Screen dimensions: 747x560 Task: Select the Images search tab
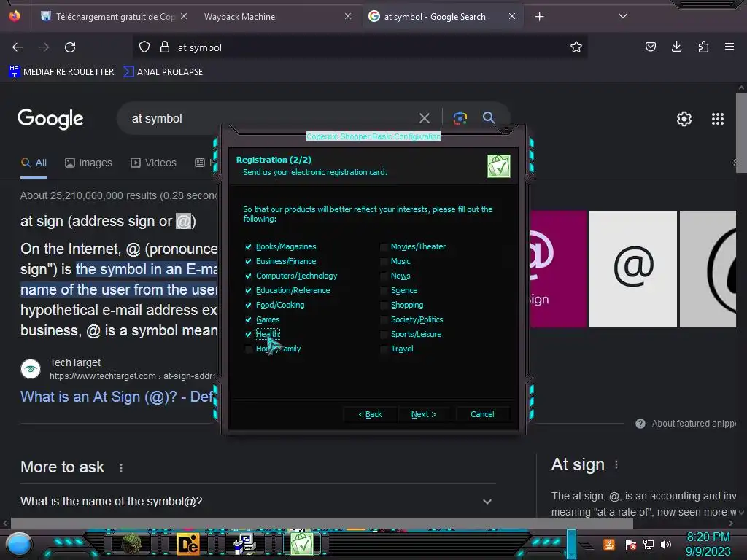point(88,163)
